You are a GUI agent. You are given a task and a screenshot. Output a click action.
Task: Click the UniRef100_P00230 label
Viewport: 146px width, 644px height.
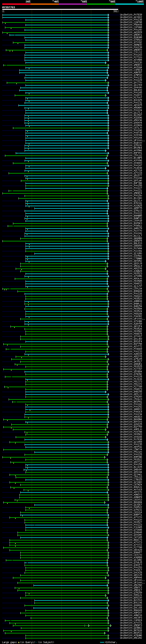coord(131,63)
